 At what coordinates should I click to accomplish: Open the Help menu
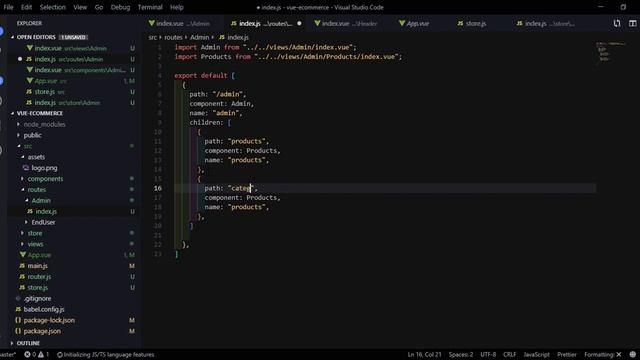[x=177, y=7]
